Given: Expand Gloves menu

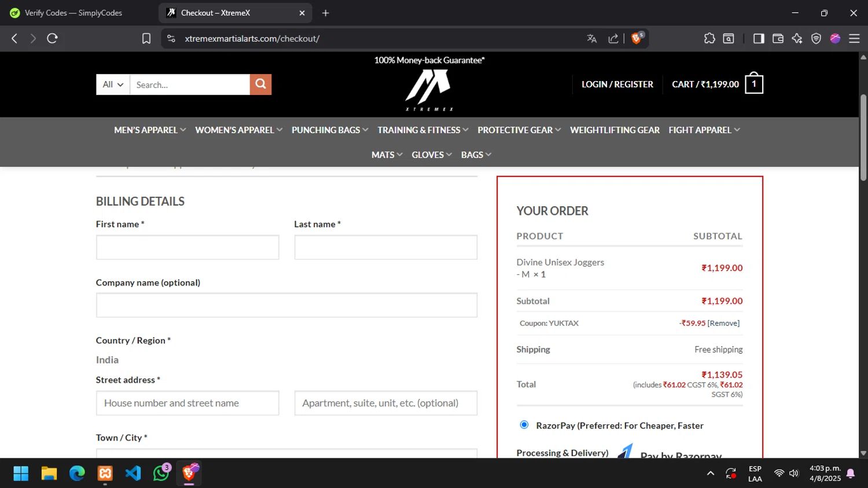Looking at the screenshot, I should tap(432, 155).
